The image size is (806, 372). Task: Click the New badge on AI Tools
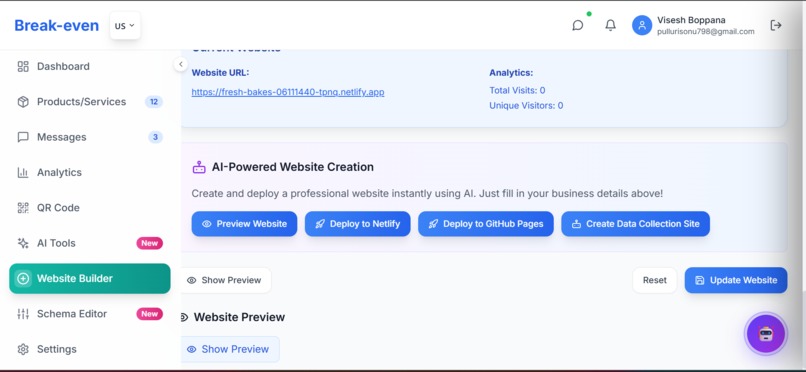pos(150,243)
